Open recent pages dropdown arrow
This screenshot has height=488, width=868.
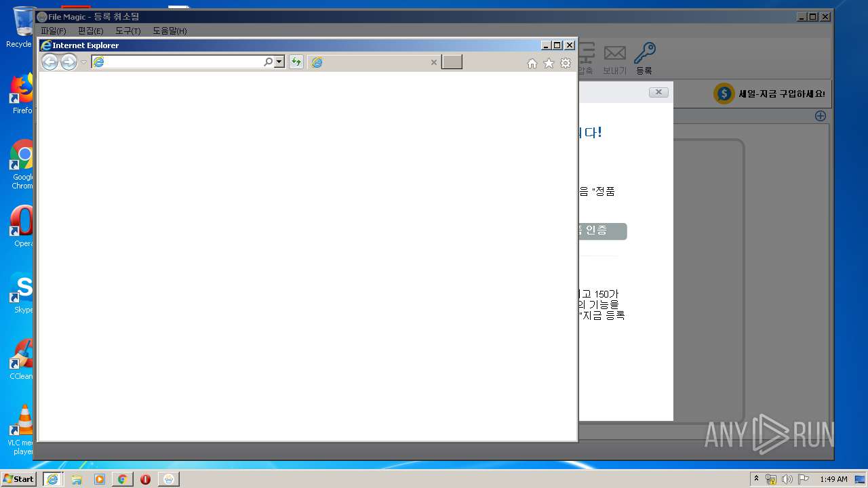[84, 62]
